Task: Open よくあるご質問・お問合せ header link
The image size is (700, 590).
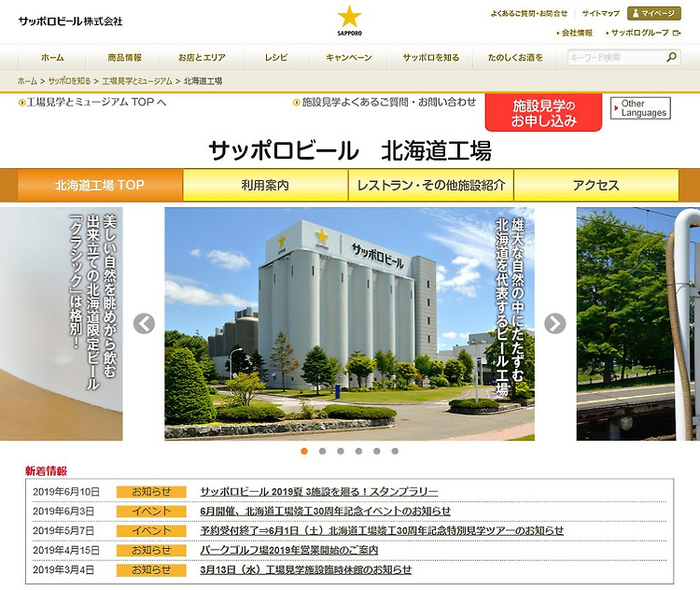Action: click(x=528, y=13)
